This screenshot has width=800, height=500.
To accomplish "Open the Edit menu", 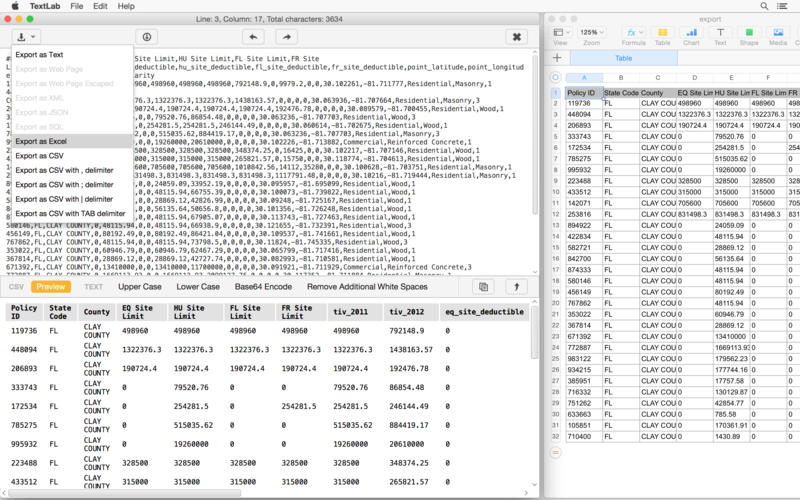I will tap(100, 6).
